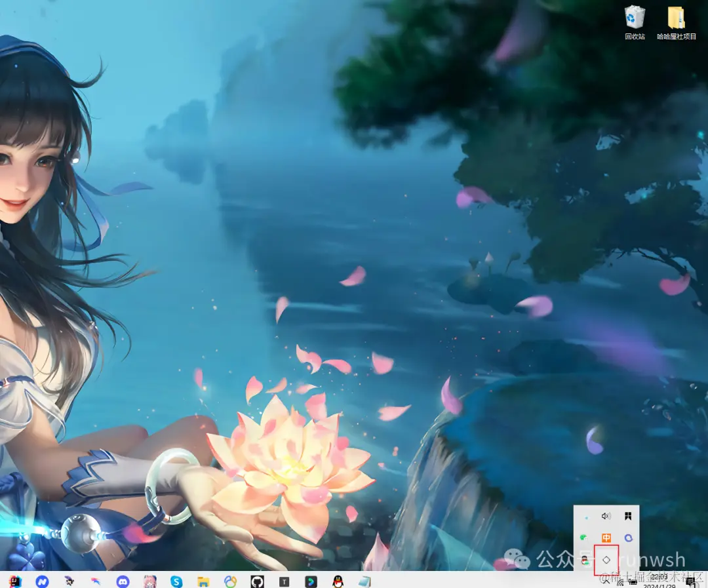Open QQ penguin on the taskbar
The height and width of the screenshot is (588, 708).
pyautogui.click(x=338, y=581)
